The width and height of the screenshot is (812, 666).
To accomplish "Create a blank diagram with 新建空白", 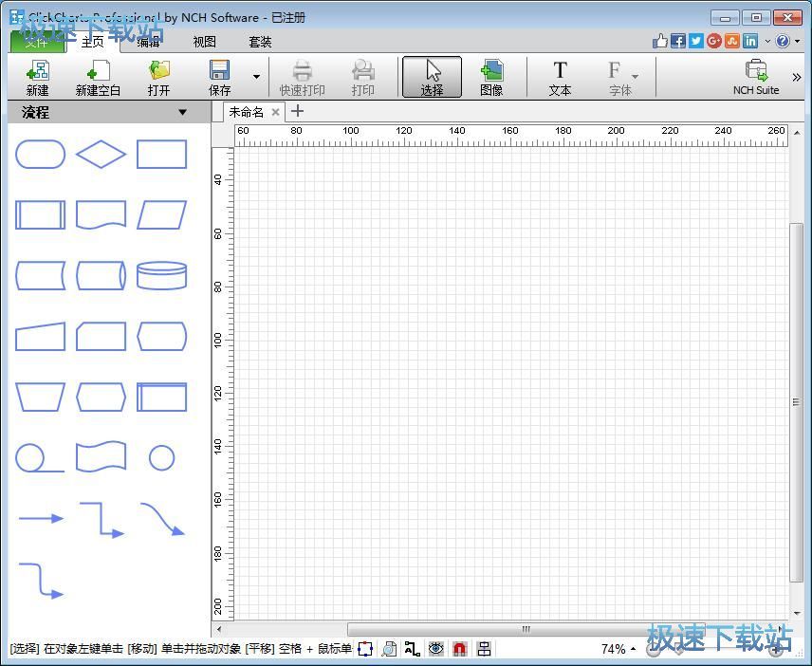I will [98, 78].
